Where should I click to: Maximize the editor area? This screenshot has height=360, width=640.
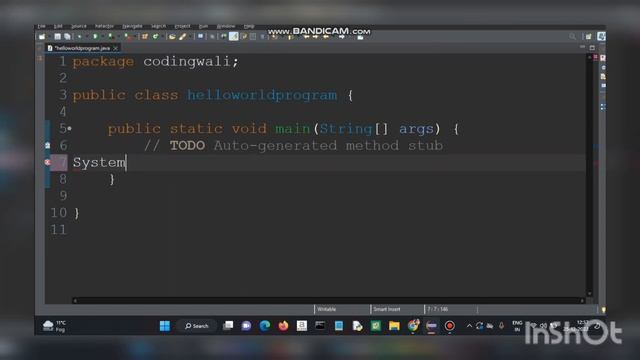tap(592, 48)
